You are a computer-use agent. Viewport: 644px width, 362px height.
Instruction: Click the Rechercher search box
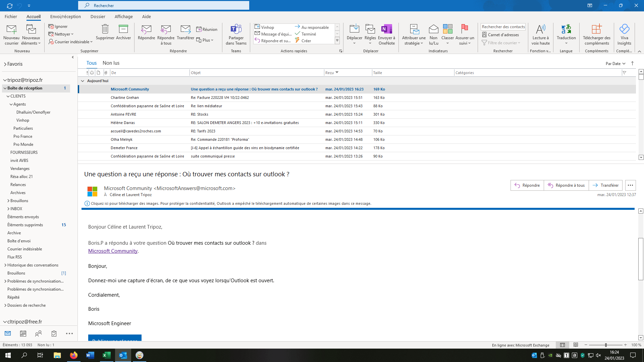coord(164,5)
